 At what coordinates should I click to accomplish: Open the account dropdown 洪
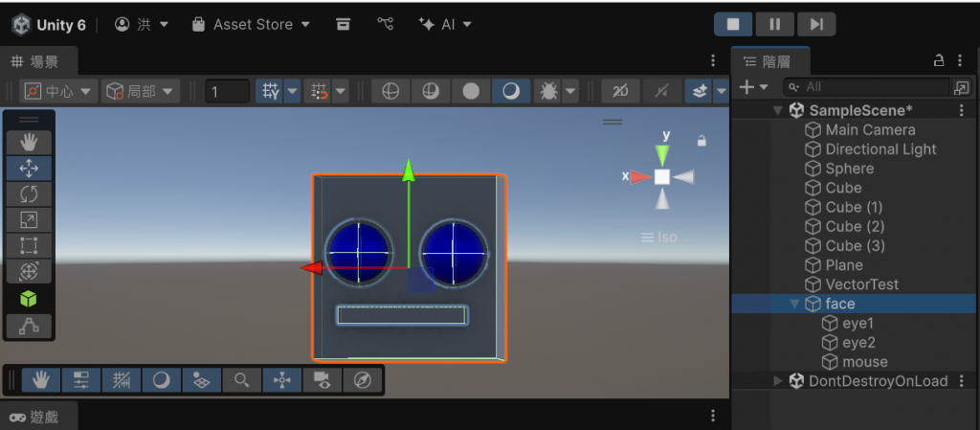tap(142, 24)
